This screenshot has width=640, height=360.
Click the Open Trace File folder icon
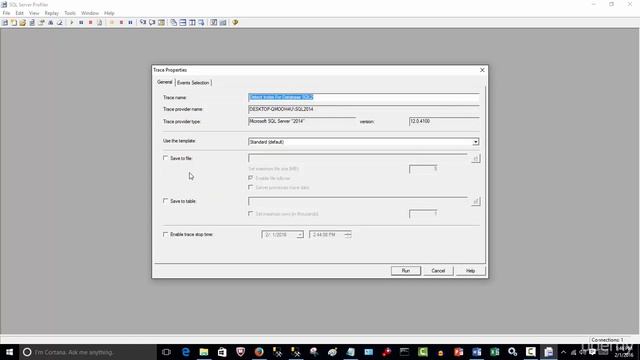tap(23, 22)
